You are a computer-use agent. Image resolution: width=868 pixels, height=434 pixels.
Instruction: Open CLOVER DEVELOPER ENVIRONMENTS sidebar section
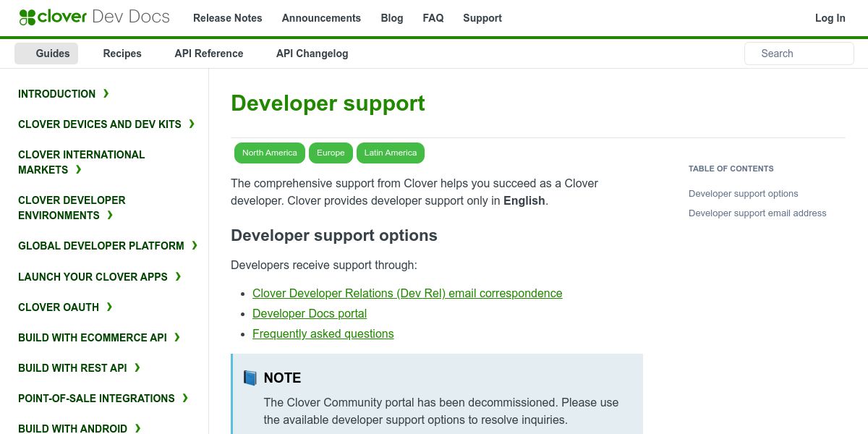(x=72, y=208)
